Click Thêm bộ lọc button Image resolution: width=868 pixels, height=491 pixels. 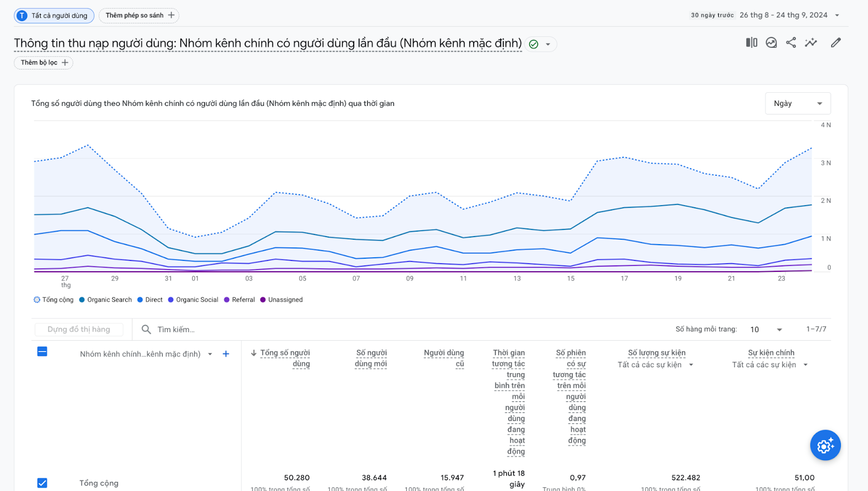click(x=43, y=62)
